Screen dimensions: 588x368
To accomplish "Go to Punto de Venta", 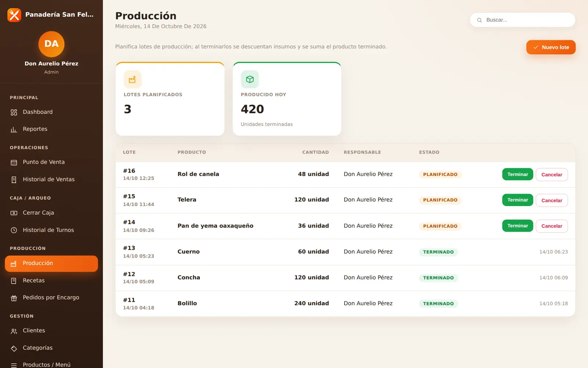I will pos(51,162).
